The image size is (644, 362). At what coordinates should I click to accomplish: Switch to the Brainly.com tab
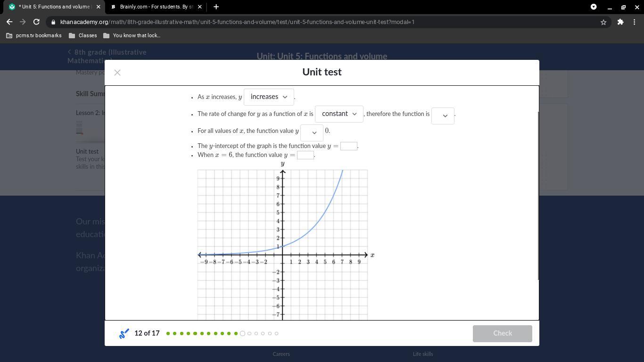(x=156, y=7)
